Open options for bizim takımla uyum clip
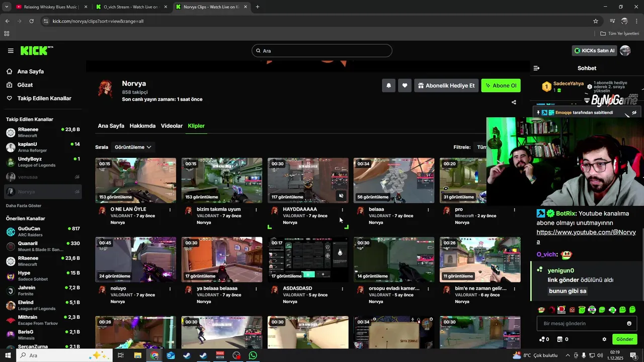 coord(256,210)
